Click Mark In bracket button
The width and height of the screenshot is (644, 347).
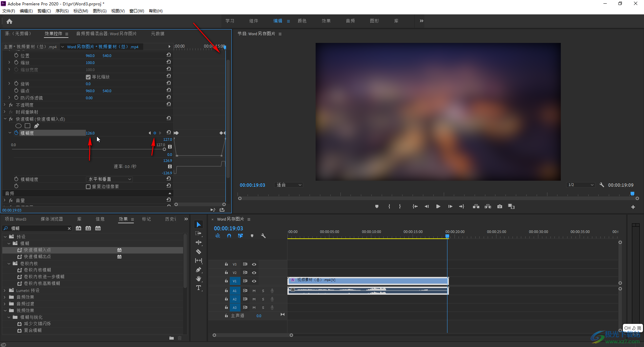(389, 207)
